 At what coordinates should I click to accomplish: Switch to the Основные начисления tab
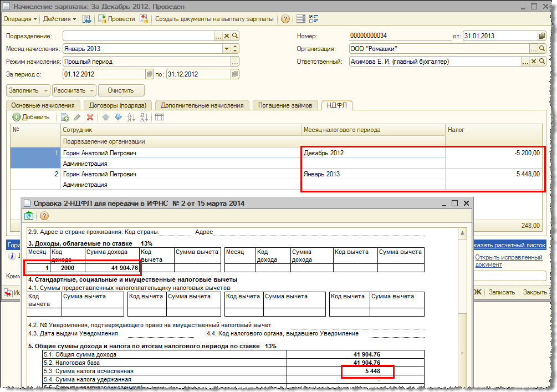[x=43, y=105]
